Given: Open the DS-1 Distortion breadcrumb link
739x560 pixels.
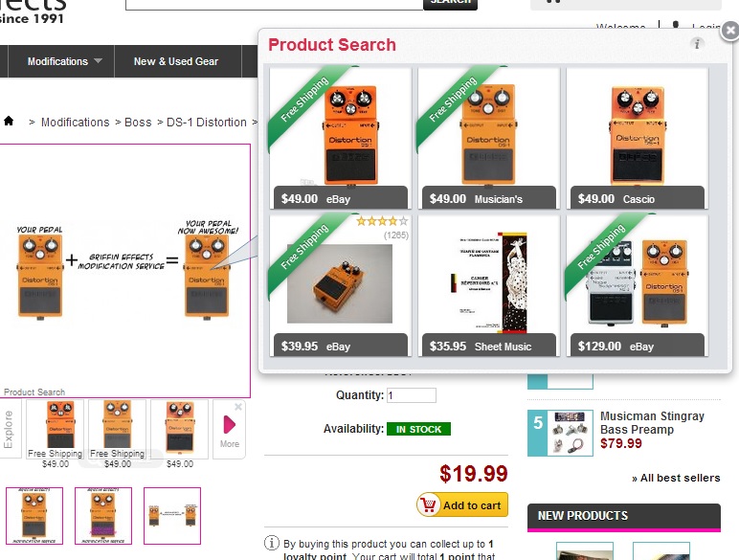Looking at the screenshot, I should click(207, 123).
